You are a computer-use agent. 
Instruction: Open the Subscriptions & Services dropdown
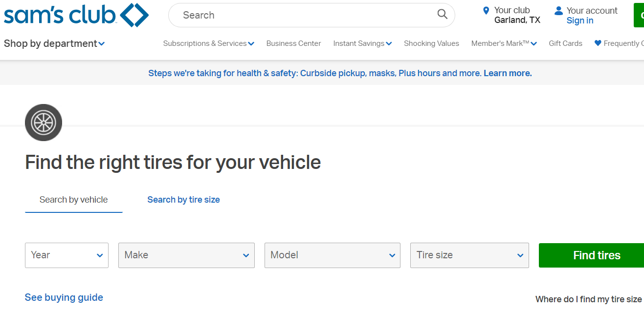point(208,43)
